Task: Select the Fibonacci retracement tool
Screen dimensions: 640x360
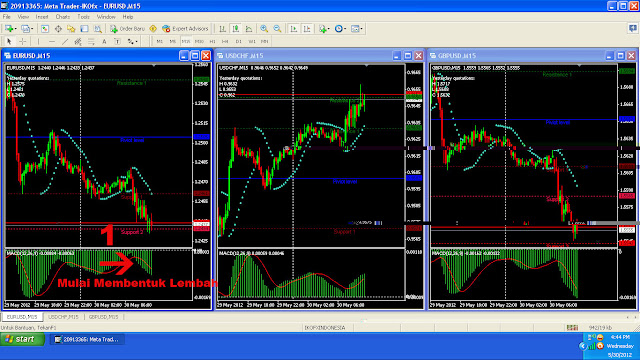Action: coord(91,41)
